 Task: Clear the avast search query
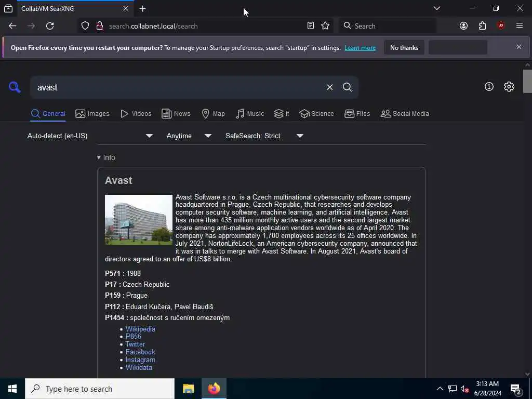329,87
